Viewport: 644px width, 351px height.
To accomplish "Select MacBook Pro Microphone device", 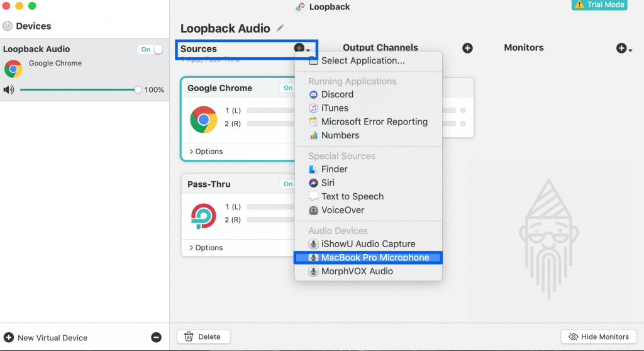I will 369,258.
